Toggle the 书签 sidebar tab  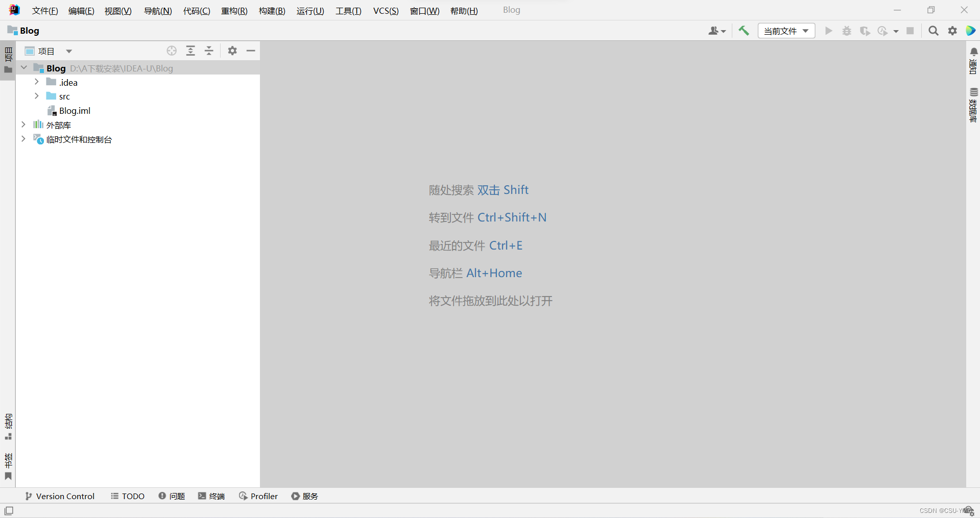click(x=8, y=466)
